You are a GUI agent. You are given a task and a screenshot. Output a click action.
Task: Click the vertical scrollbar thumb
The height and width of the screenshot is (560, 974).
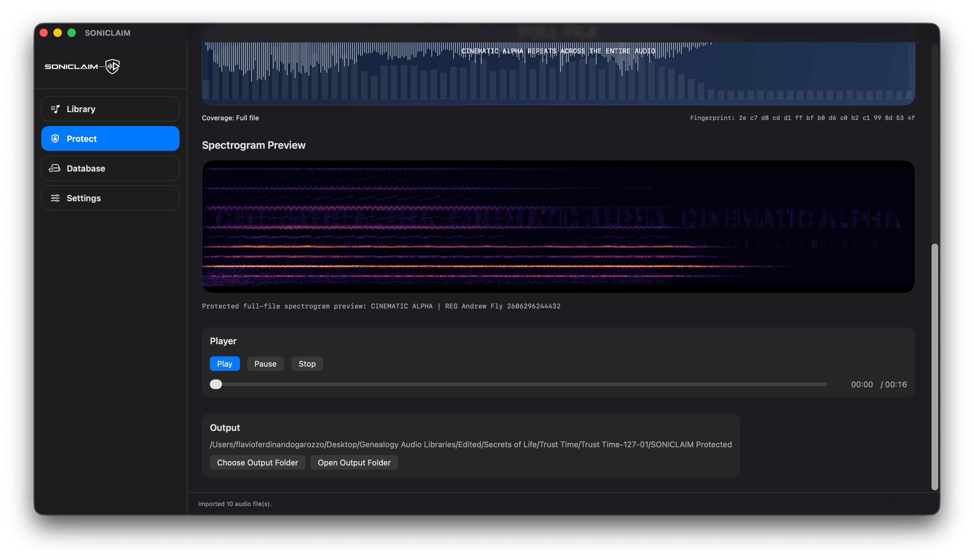point(934,367)
